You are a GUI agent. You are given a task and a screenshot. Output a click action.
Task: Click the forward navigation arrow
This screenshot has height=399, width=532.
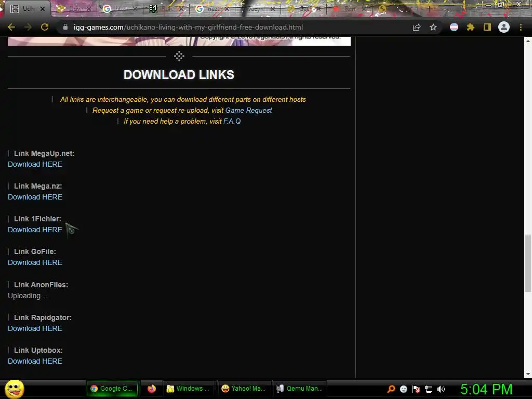coord(28,27)
